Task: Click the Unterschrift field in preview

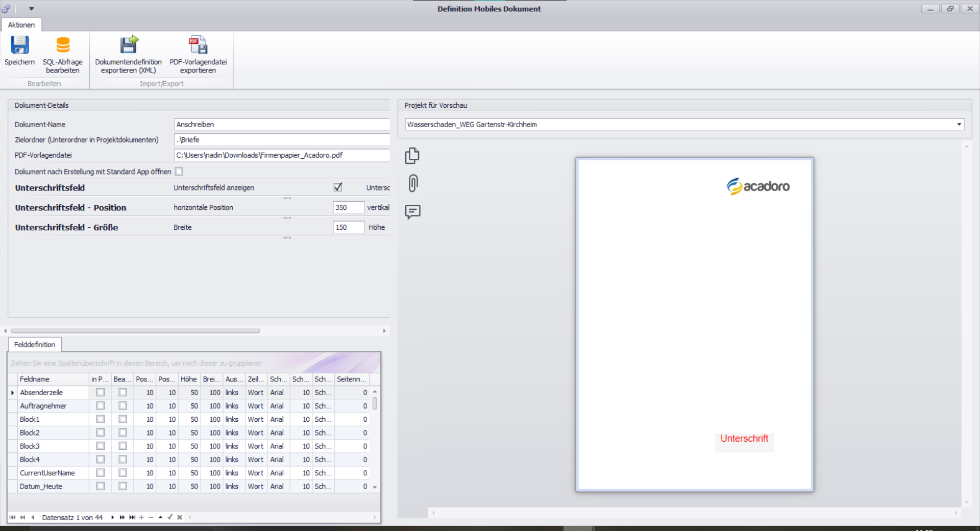Action: (744, 440)
